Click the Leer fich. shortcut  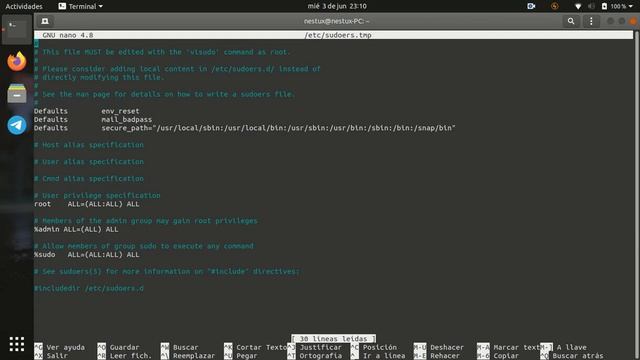pyautogui.click(x=125, y=356)
